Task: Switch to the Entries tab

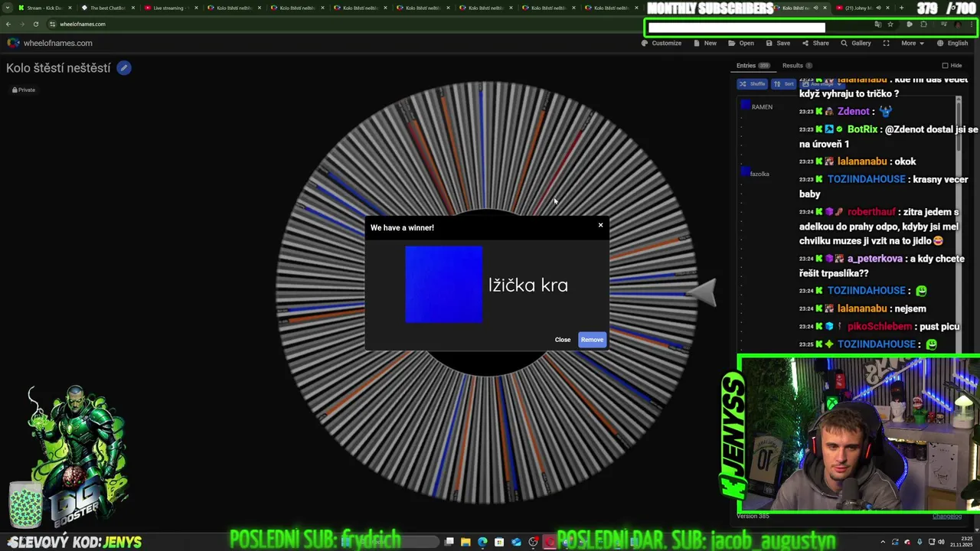Action: (x=753, y=66)
